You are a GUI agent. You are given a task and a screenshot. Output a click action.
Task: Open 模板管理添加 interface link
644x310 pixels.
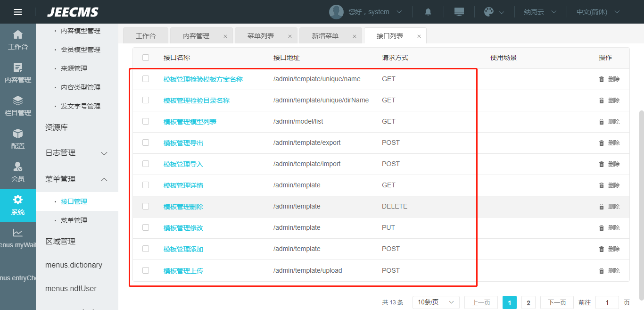pyautogui.click(x=183, y=249)
